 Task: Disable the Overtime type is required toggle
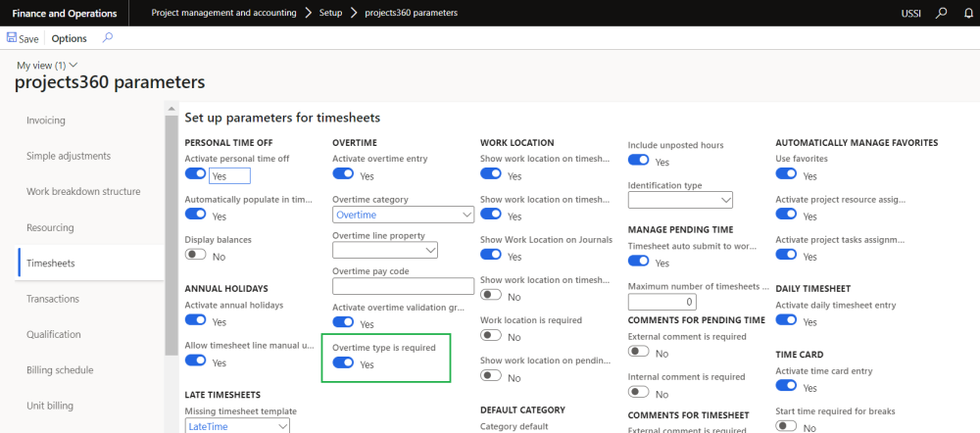point(344,363)
